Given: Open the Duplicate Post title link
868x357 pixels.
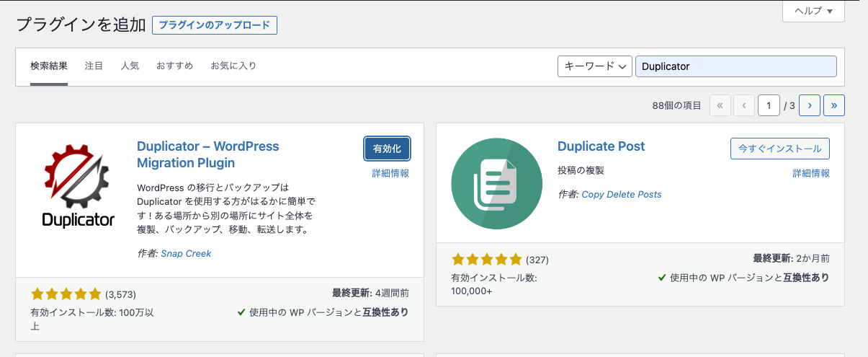Looking at the screenshot, I should tap(601, 146).
